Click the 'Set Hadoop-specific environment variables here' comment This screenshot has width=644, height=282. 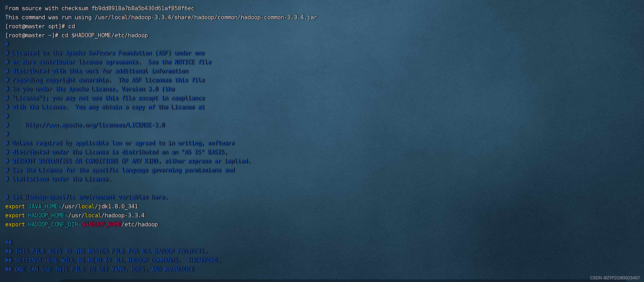pos(87,197)
